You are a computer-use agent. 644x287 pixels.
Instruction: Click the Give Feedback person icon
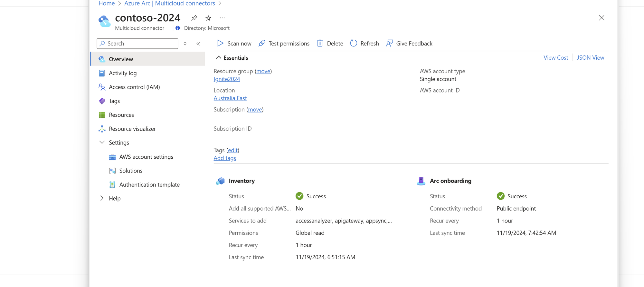click(389, 43)
